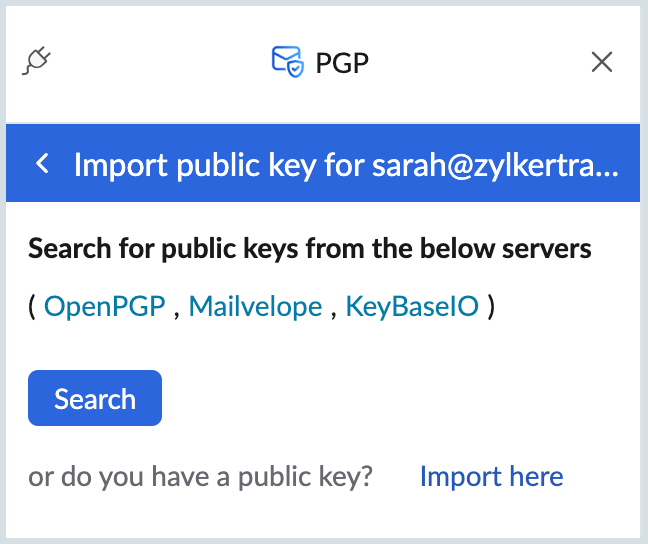Open the KeyBaseIO server link
This screenshot has height=544, width=648.
pyautogui.click(x=412, y=306)
